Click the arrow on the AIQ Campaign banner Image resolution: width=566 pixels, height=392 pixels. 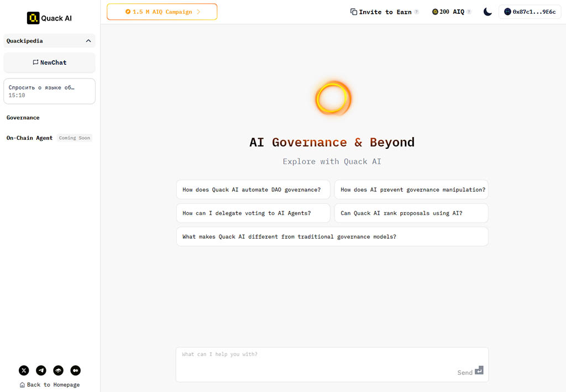tap(198, 12)
